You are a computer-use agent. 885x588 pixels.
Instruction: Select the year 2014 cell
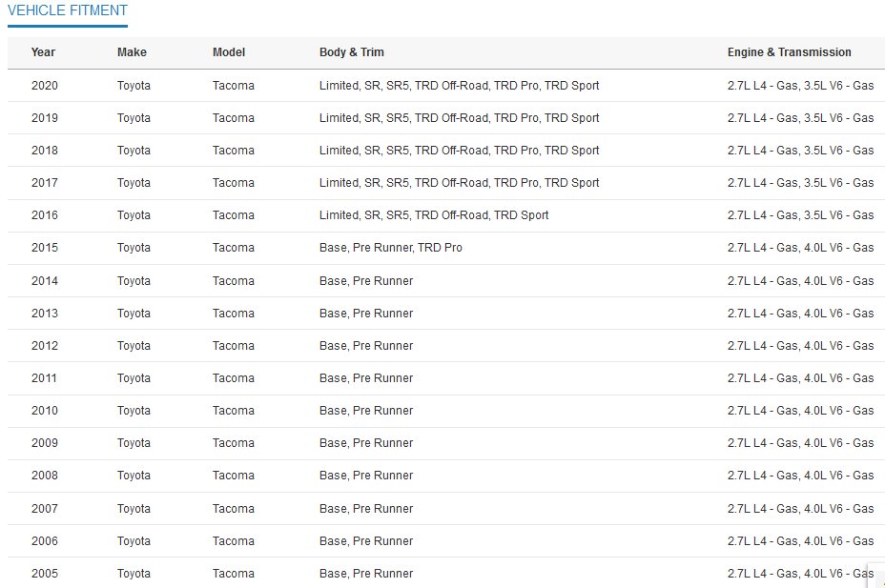[45, 281]
